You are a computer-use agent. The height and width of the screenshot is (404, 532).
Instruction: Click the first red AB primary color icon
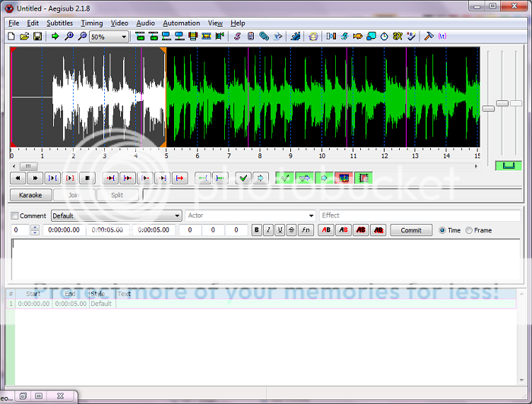[x=325, y=230]
